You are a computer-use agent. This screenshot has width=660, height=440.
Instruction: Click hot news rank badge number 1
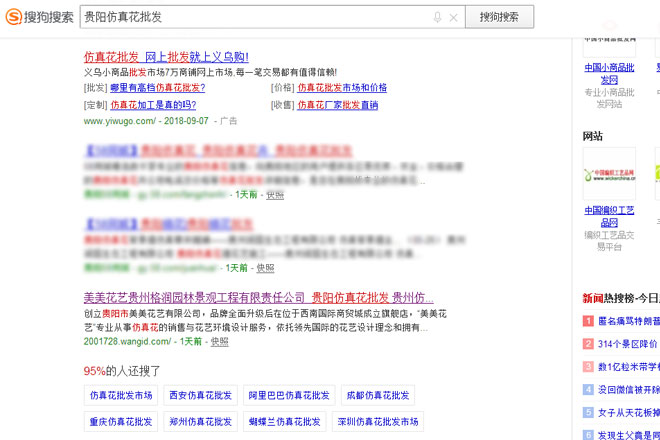coord(588,321)
